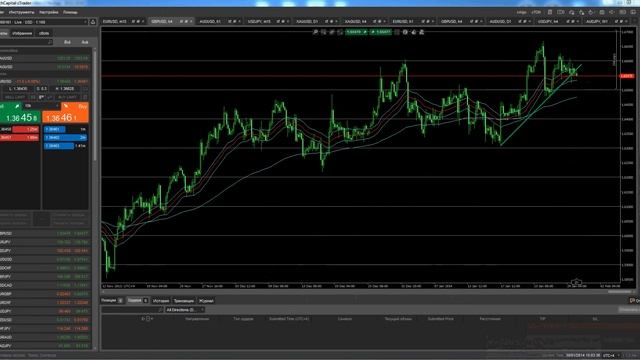Open the Настройки menu
The image size is (640, 360).
pos(49,12)
